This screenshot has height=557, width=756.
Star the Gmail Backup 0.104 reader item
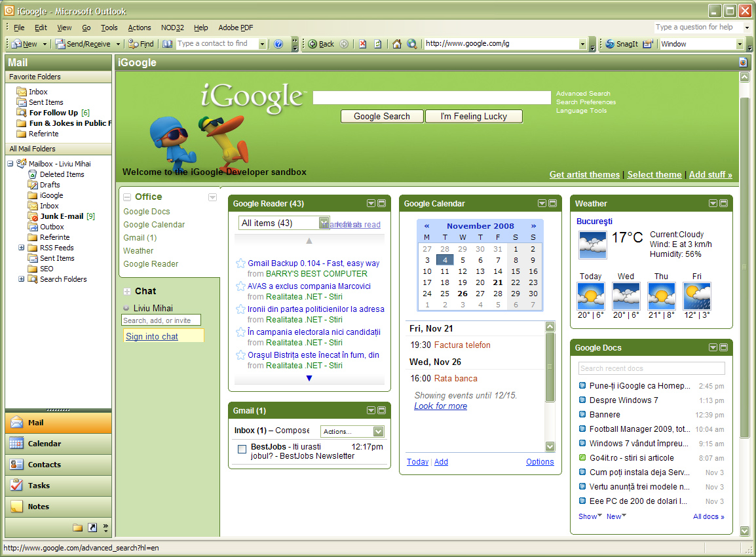tap(240, 263)
